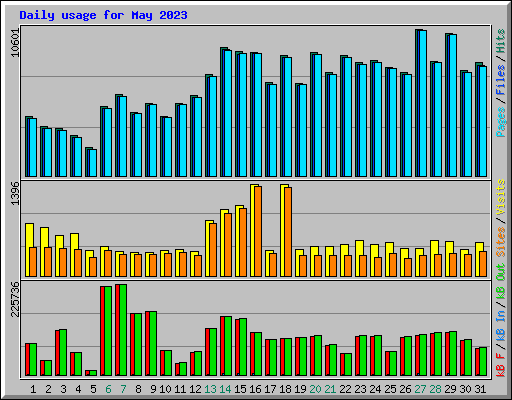This screenshot has width=512, height=400.
Task: Click day 20 weekend label
Action: click(315, 389)
